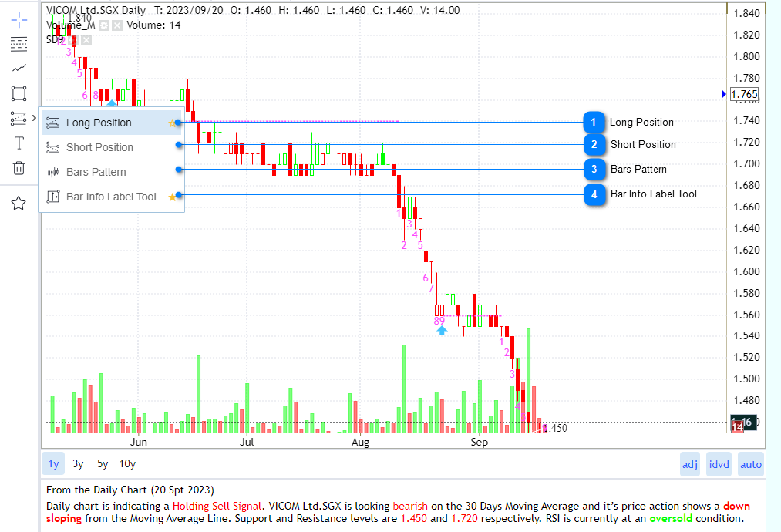This screenshot has height=532, width=781.
Task: Choose Bars Pattern from the flyout
Action: click(x=111, y=172)
